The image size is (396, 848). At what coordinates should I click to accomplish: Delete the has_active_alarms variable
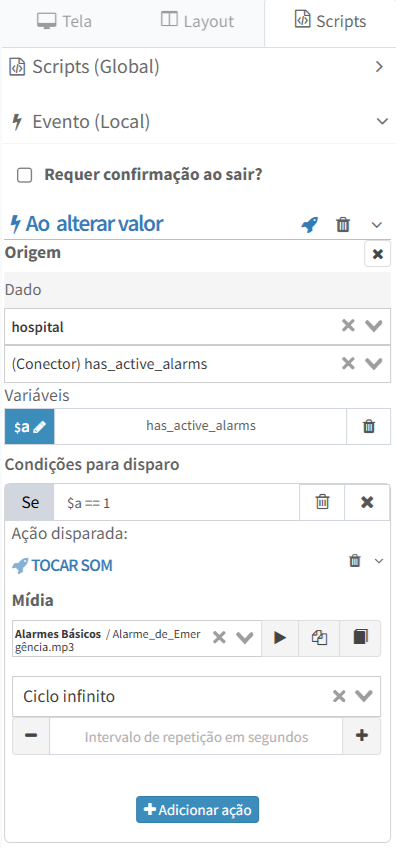pyautogui.click(x=368, y=426)
